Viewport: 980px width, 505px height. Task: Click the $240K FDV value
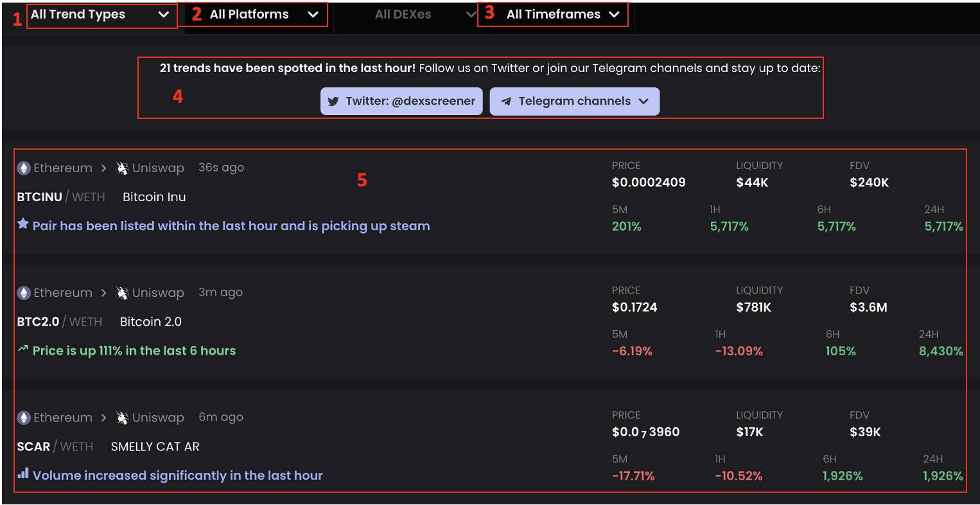point(869,182)
